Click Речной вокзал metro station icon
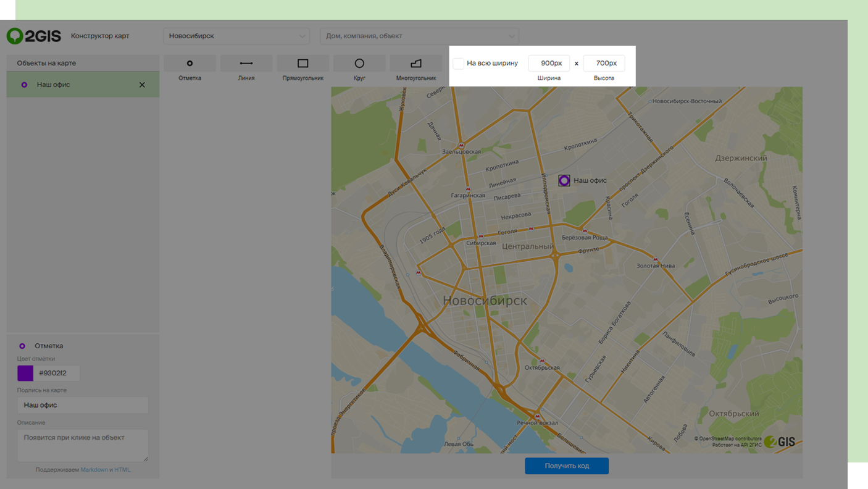Image resolution: width=868 pixels, height=489 pixels. 537,416
